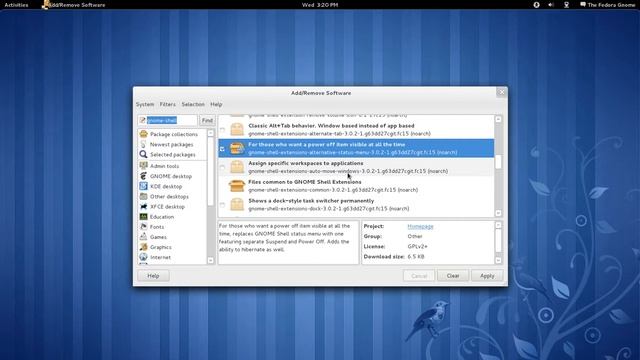Click the details pane scrollbar thumb

(x=498, y=241)
